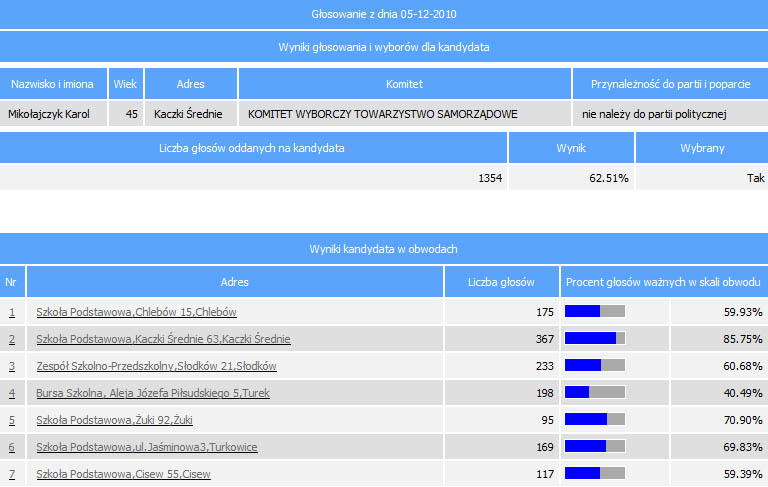
Task: Click the progress bar in the Żuki row
Action: 595,420
